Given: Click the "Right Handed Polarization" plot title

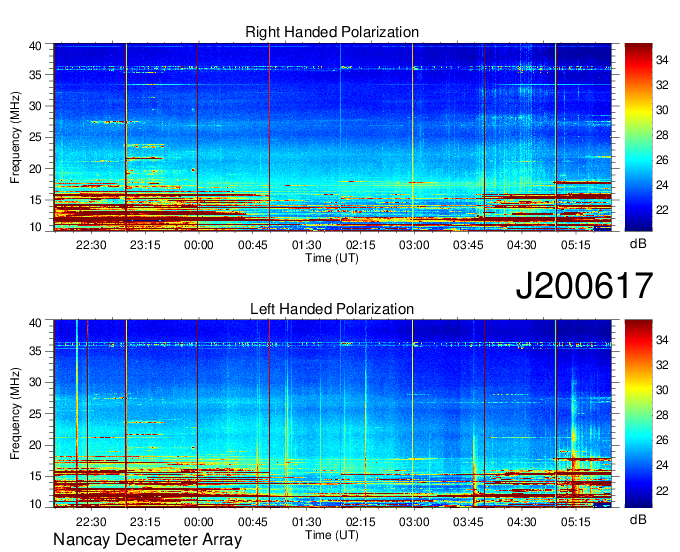Looking at the screenshot, I should (x=332, y=32).
